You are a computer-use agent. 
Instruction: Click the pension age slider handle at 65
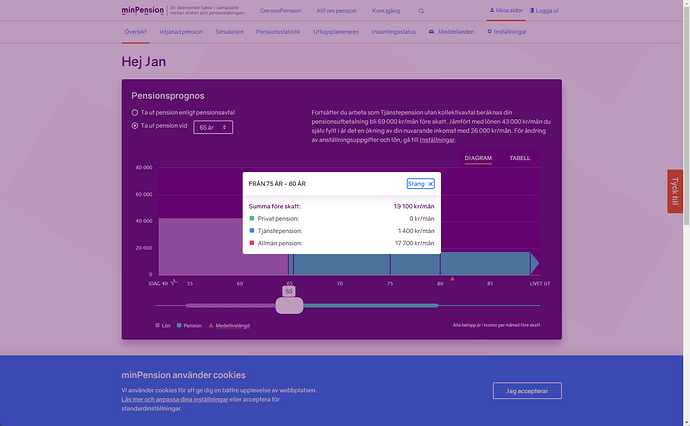289,304
